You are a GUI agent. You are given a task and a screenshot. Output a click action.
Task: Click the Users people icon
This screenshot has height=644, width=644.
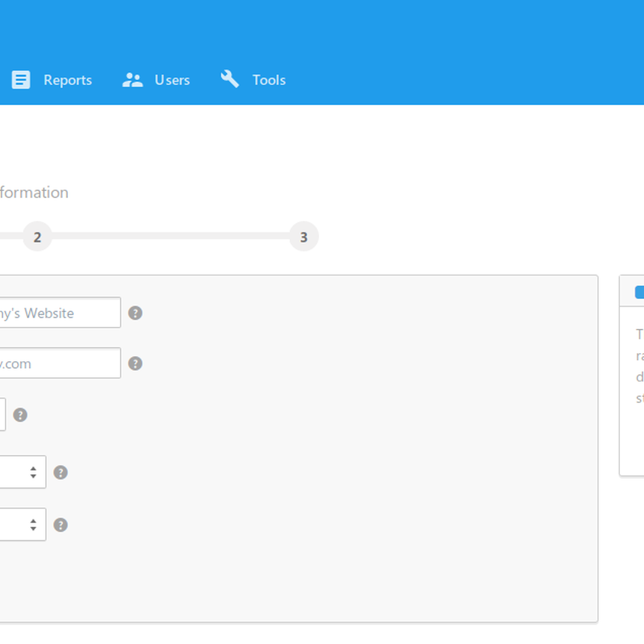coord(132,80)
